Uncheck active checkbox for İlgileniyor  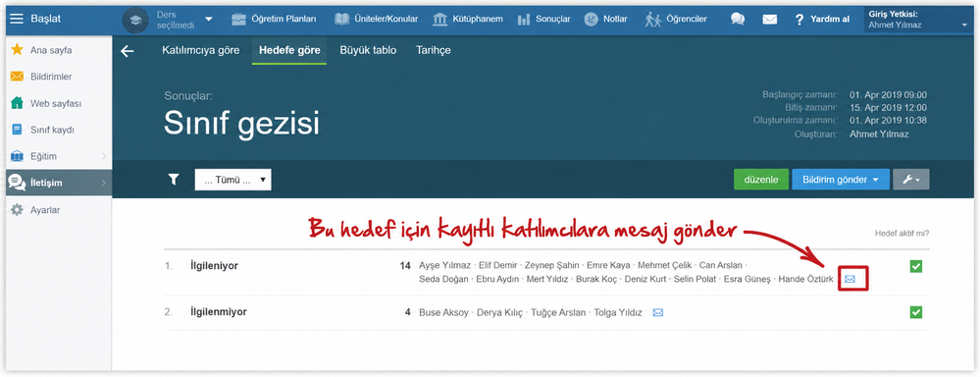(916, 267)
